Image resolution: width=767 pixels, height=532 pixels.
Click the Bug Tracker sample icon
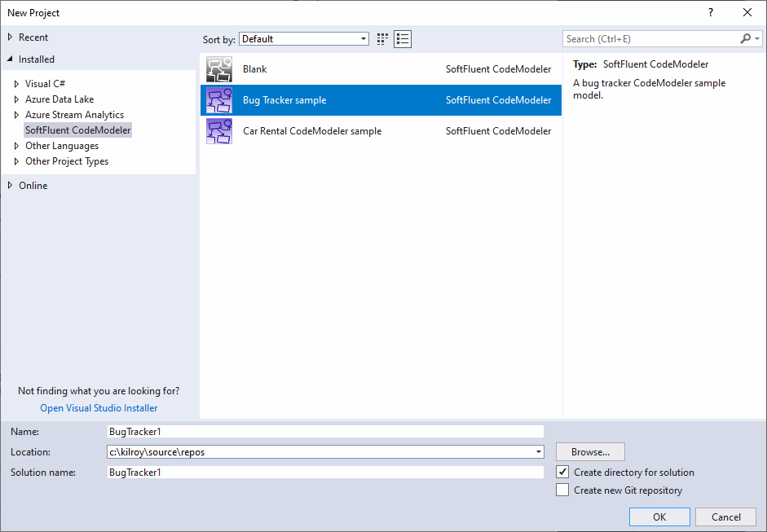(219, 100)
